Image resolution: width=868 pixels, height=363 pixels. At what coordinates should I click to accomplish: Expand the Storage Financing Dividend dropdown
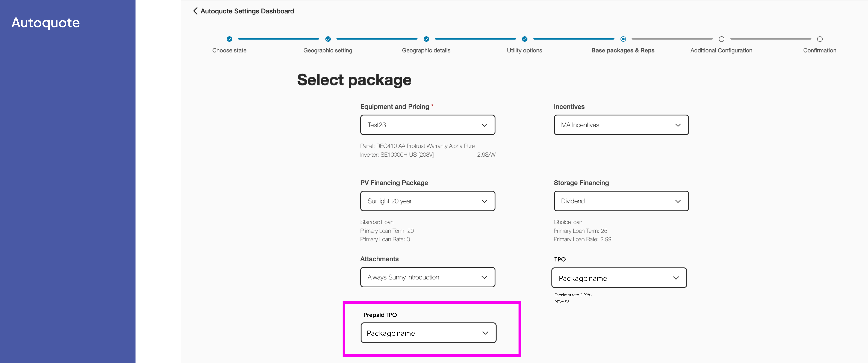point(621,201)
